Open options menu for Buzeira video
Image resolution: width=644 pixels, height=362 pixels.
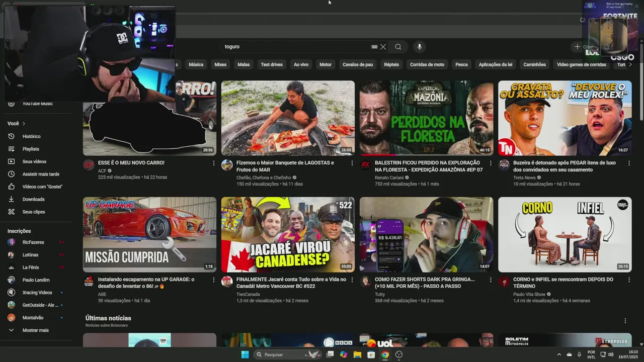628,163
